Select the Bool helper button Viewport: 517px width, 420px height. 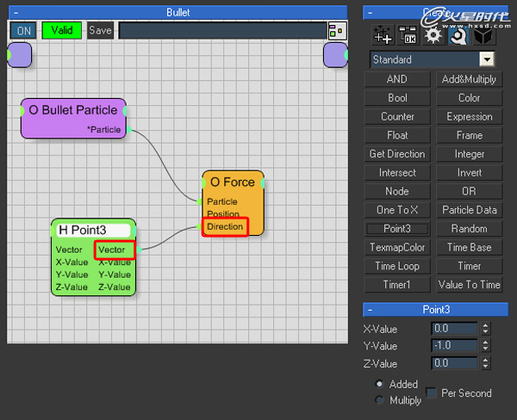click(x=397, y=98)
